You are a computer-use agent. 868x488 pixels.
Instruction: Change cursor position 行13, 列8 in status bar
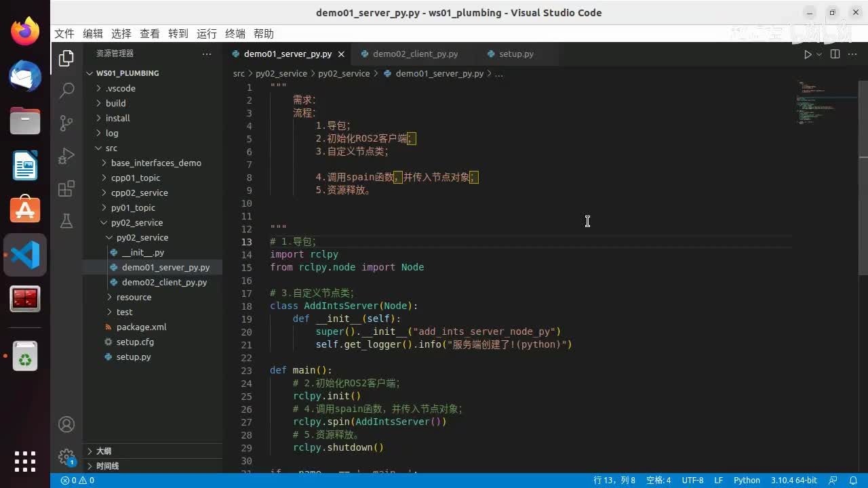pyautogui.click(x=614, y=480)
